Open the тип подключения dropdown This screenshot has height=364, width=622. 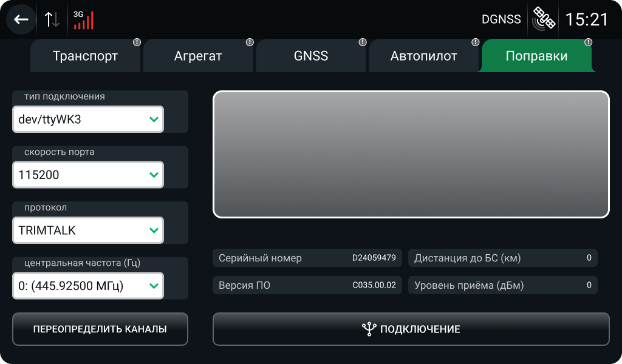88,120
